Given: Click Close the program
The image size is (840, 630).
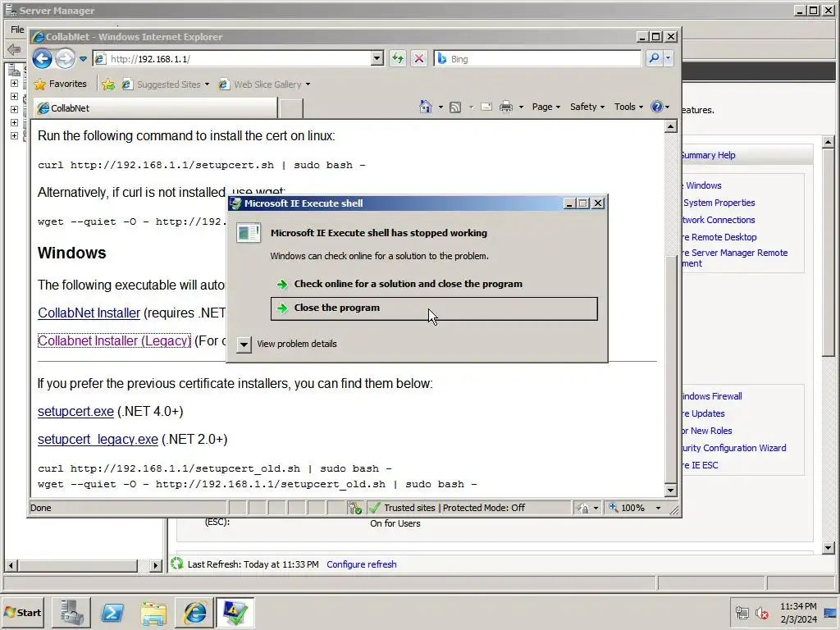Looking at the screenshot, I should click(434, 308).
